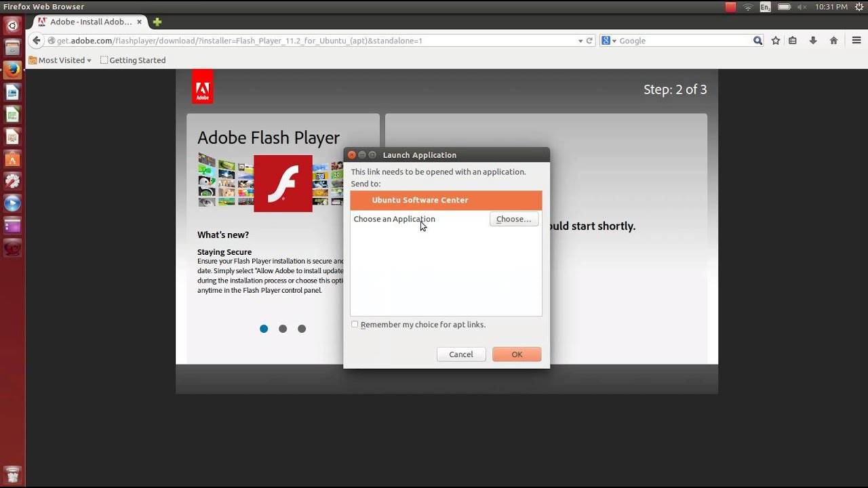Go back with the browser back arrow
Image resolution: width=868 pixels, height=488 pixels.
click(x=37, y=41)
